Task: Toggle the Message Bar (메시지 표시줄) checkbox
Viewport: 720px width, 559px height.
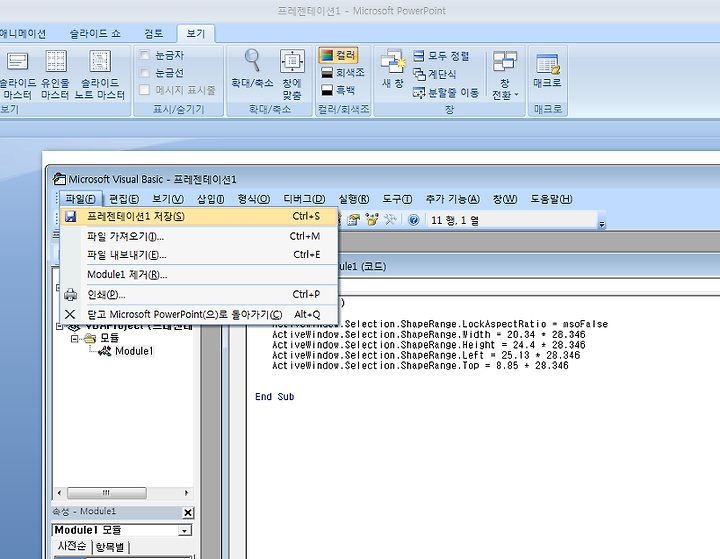Action: coord(145,90)
